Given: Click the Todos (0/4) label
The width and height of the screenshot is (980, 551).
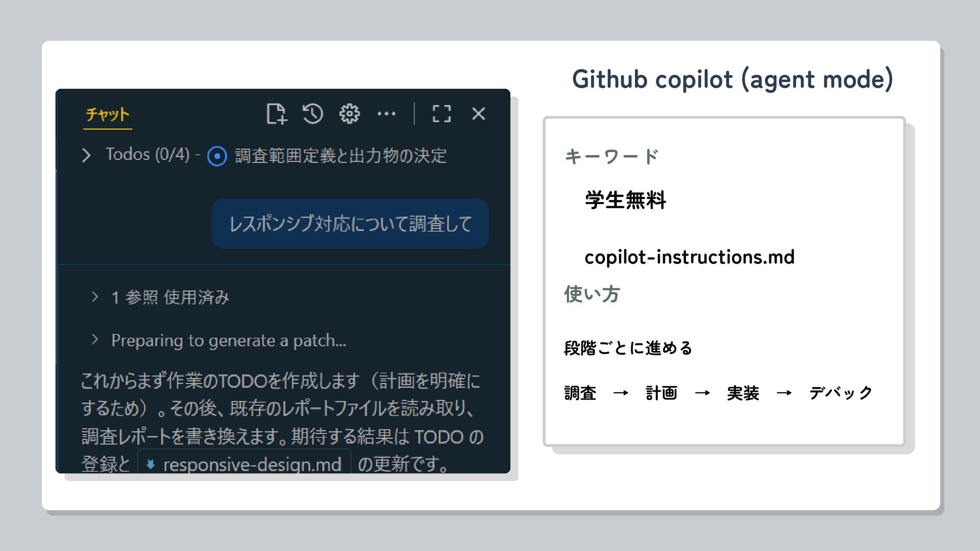Looking at the screenshot, I should [148, 155].
